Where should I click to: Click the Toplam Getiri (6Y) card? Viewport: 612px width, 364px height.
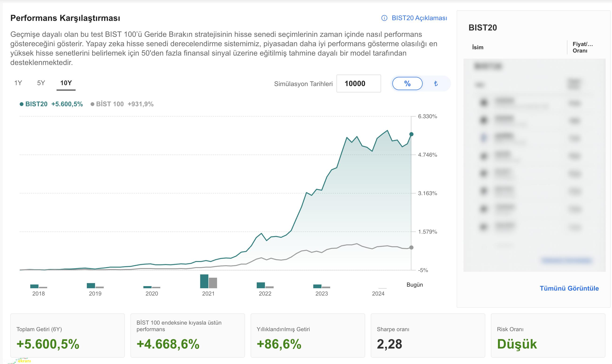(x=68, y=336)
